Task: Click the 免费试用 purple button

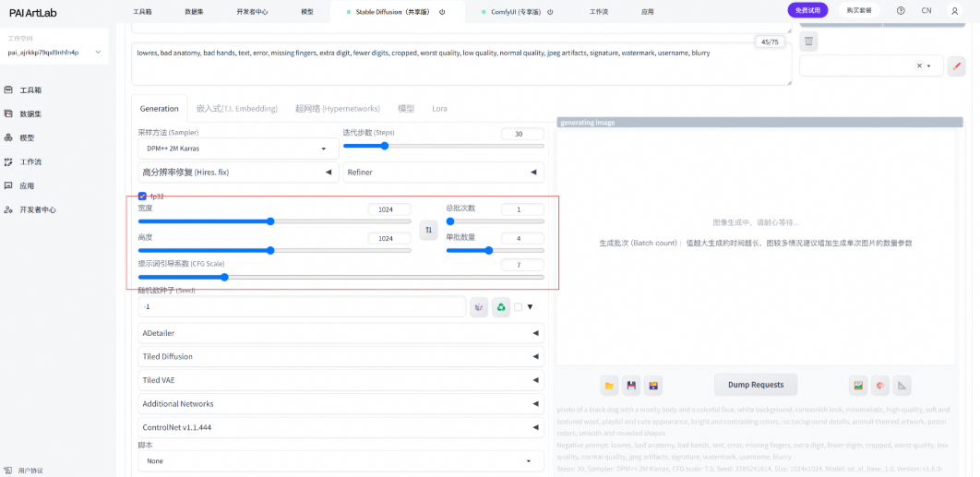Action: click(807, 11)
